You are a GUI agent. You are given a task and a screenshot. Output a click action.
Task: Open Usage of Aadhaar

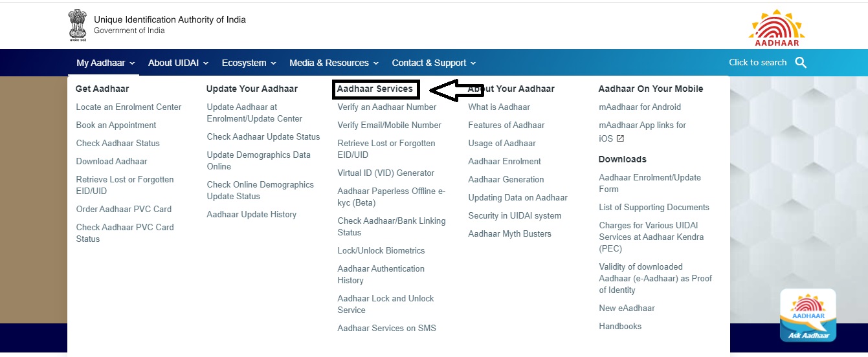[x=502, y=143]
